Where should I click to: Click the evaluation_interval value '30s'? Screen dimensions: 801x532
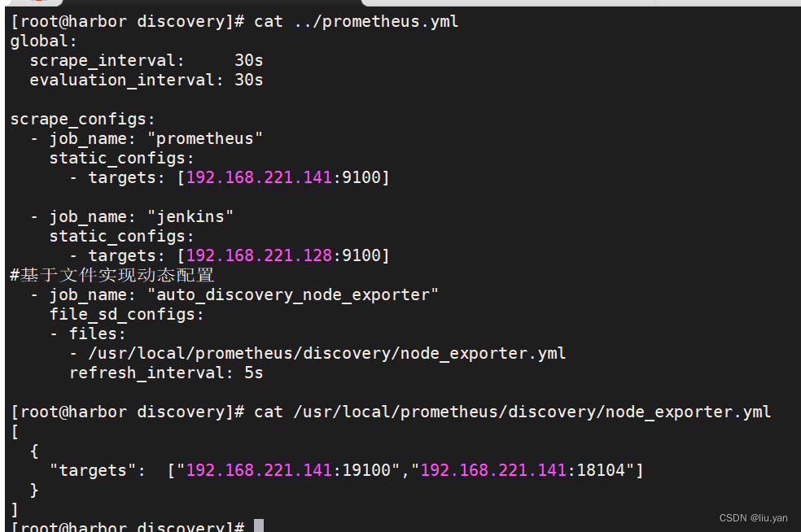(x=249, y=80)
